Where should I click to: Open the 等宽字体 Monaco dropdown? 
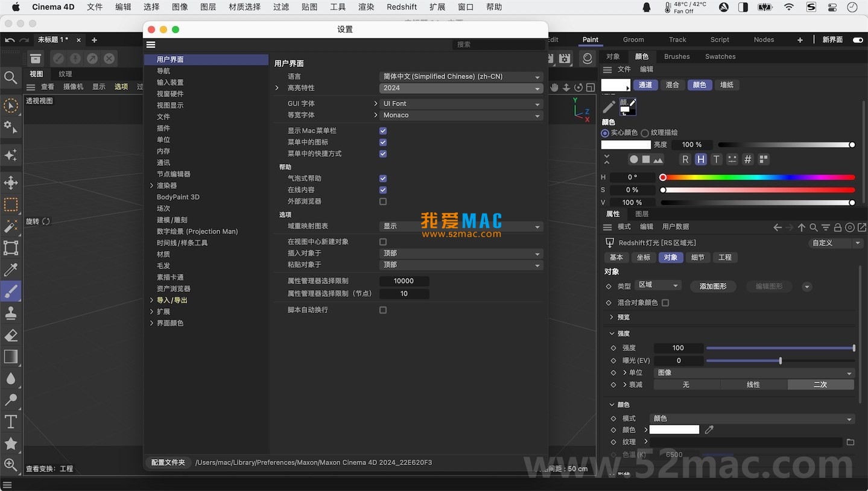point(461,115)
